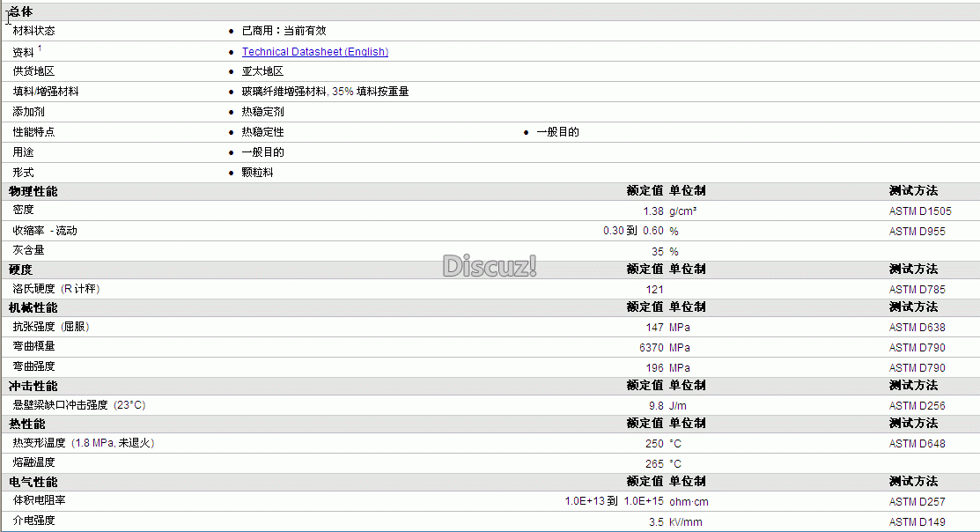Image resolution: width=980 pixels, height=532 pixels.
Task: Click the '用途' row label
Action: 23,151
